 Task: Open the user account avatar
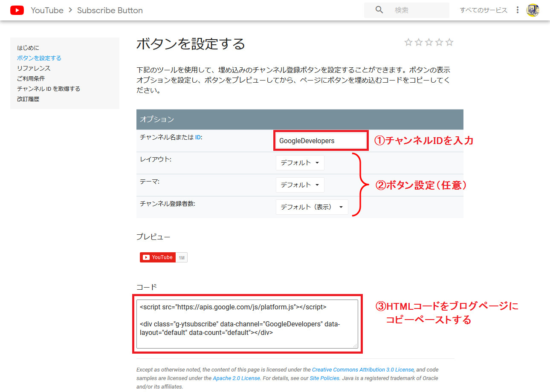(x=533, y=10)
